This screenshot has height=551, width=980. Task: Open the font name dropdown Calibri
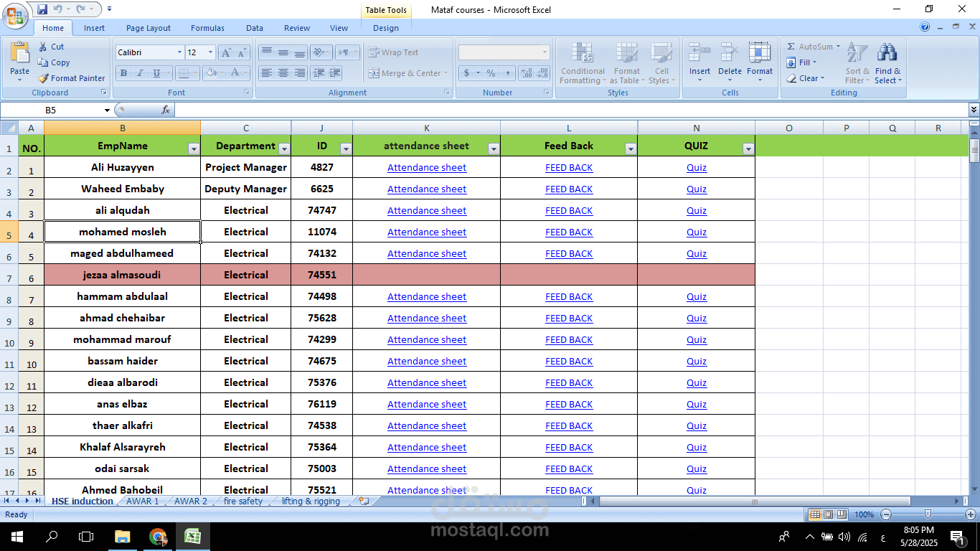(x=179, y=52)
